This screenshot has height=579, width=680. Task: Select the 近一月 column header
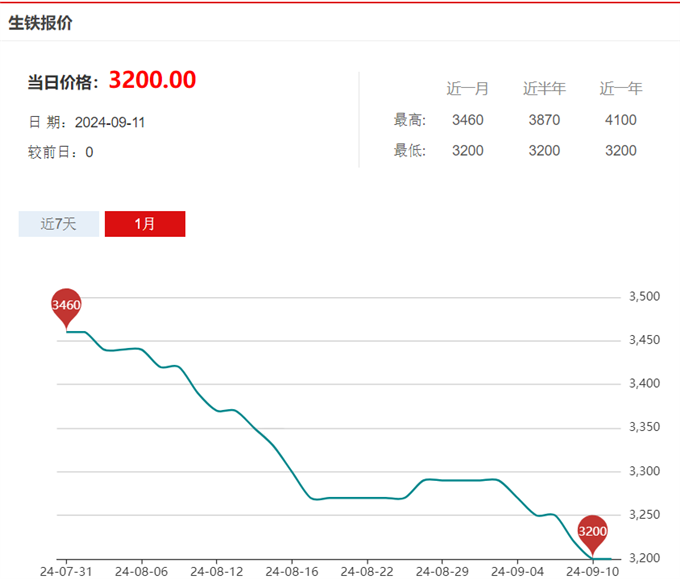click(x=467, y=89)
